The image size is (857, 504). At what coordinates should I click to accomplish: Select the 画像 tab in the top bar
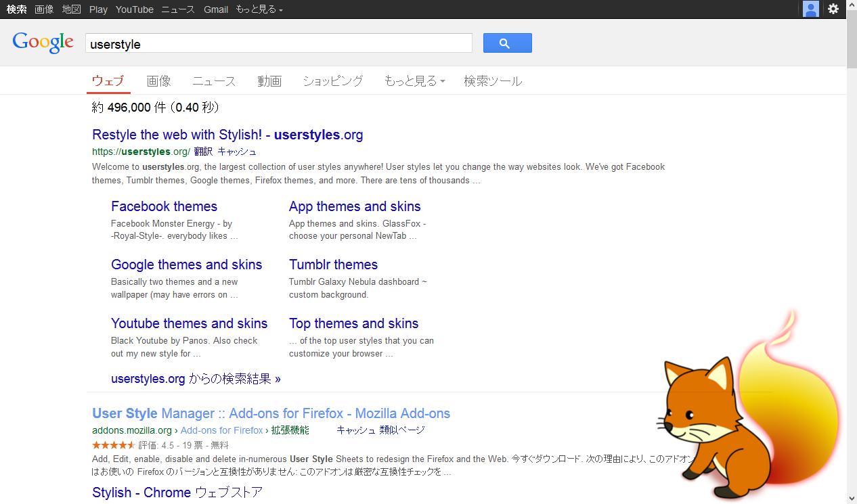click(x=158, y=81)
